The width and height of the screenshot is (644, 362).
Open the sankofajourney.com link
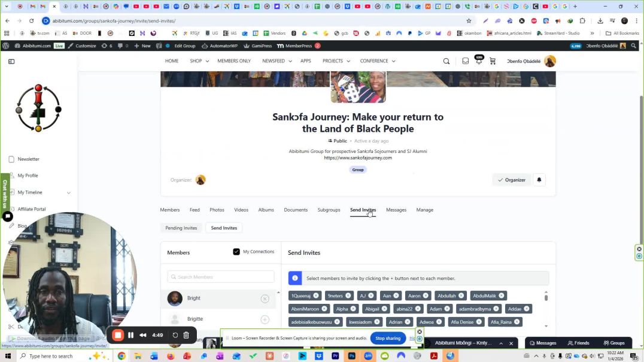click(x=357, y=157)
